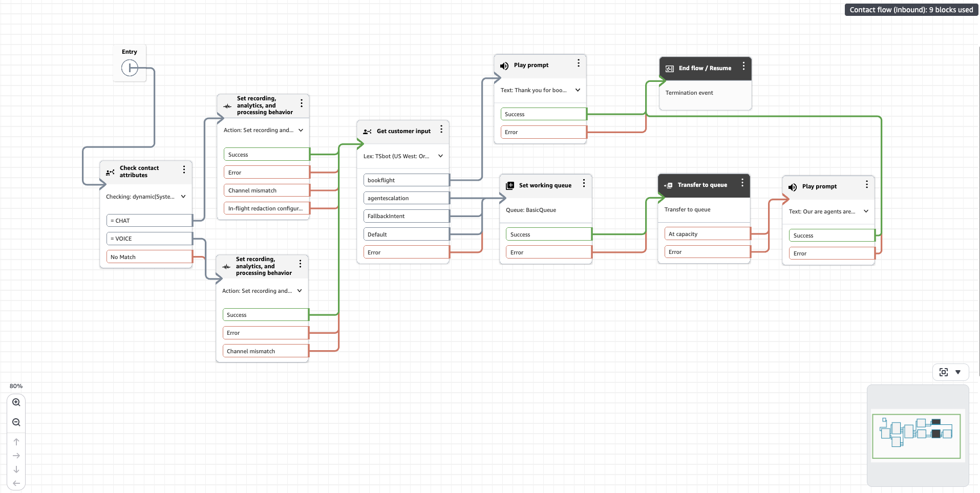Click the Set working queue block options icon
This screenshot has height=493, width=980.
[x=584, y=184]
